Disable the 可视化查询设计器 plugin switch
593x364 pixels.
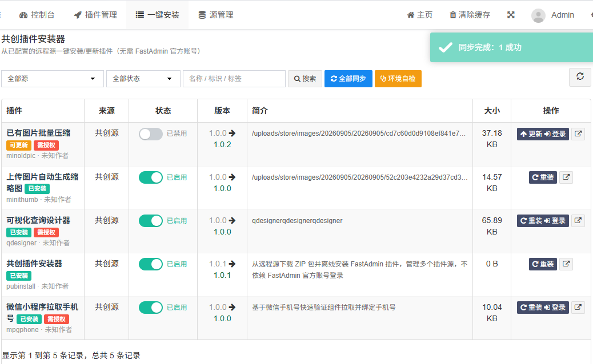[150, 221]
